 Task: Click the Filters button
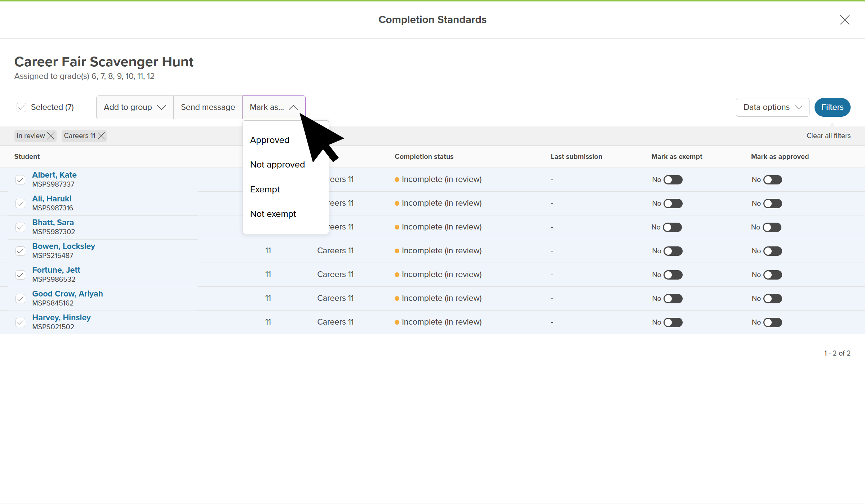coord(832,107)
